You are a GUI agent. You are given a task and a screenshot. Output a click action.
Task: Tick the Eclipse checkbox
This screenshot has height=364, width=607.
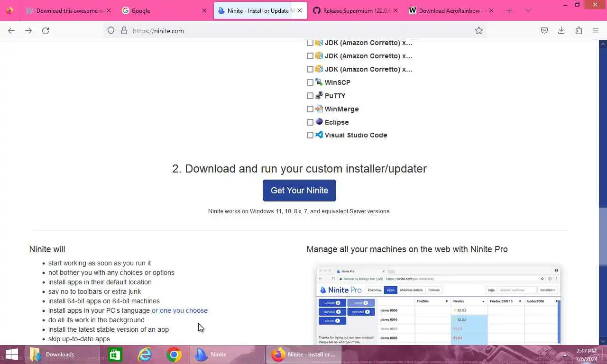coord(310,122)
